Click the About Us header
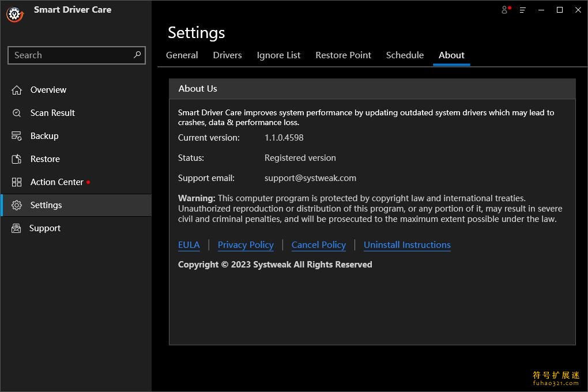This screenshot has height=392, width=588. 372,89
